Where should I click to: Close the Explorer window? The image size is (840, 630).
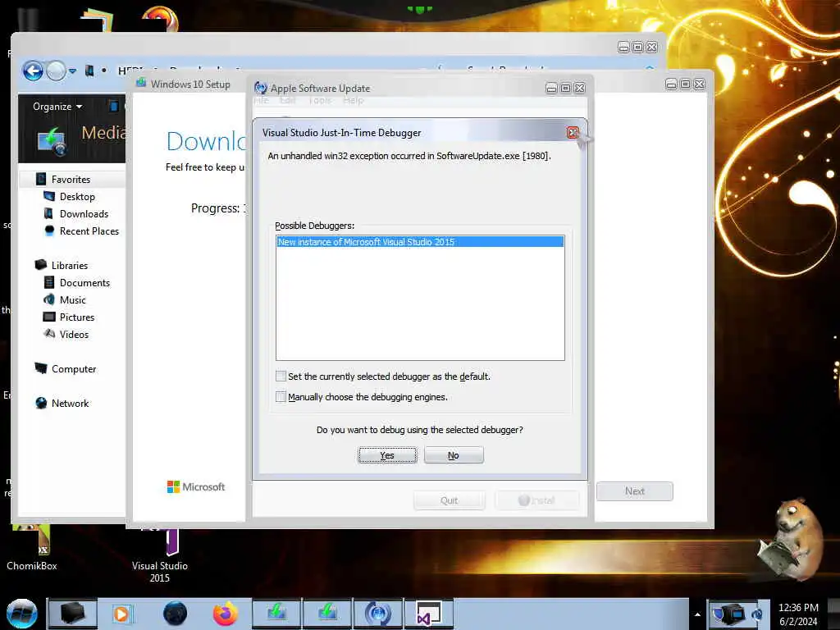(x=651, y=47)
